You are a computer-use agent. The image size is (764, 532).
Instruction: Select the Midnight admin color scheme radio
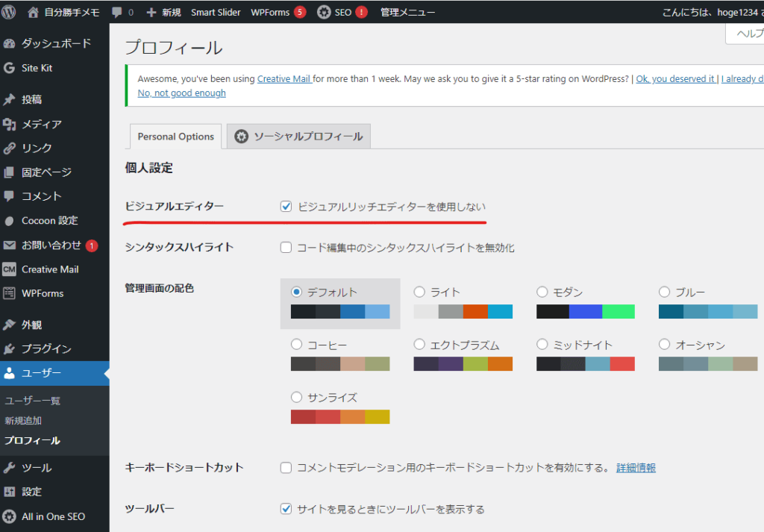(x=542, y=345)
